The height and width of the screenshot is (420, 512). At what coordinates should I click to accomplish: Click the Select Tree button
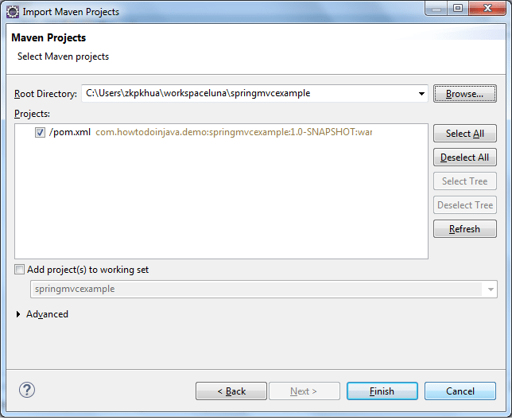point(464,181)
